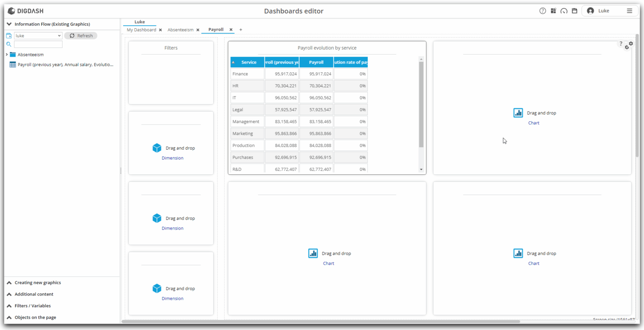Collapse Information Flow section
Viewport: 644px width, 330px height.
coord(9,24)
